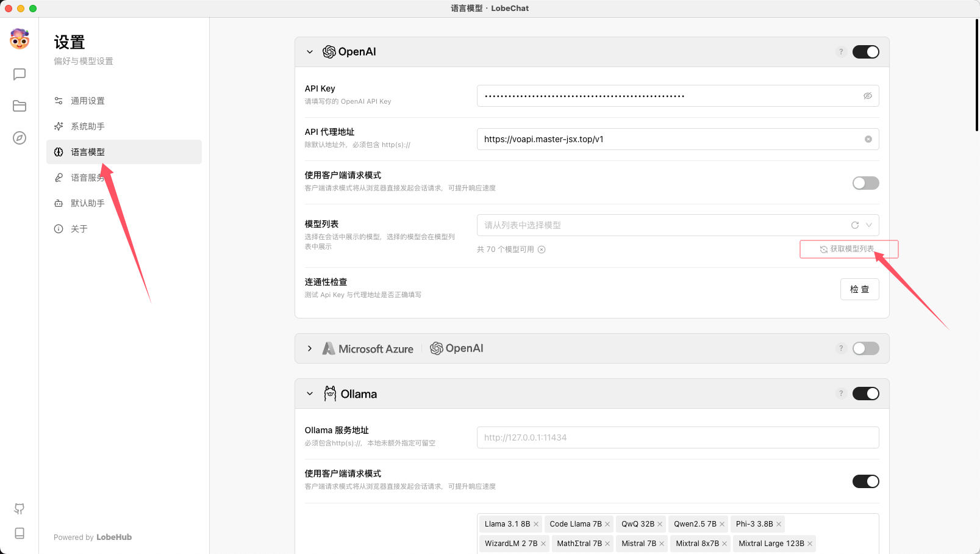
Task: Open the LobeHub powered-by link
Action: pos(114,538)
